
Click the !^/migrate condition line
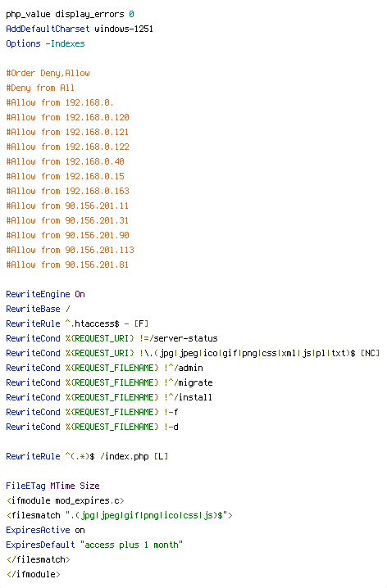109,382
